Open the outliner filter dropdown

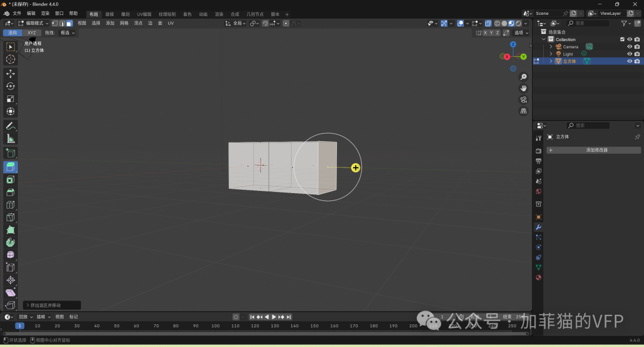[x=626, y=23]
